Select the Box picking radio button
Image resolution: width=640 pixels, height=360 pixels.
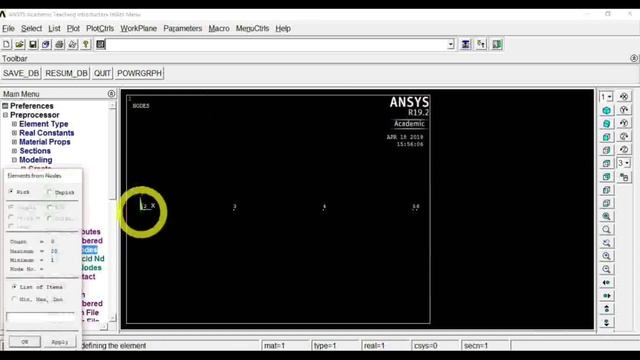click(49, 207)
